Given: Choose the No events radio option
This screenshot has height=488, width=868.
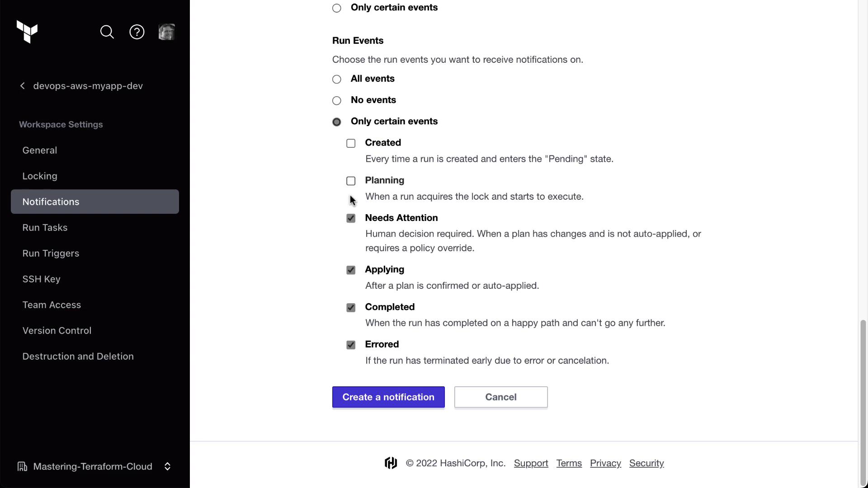Looking at the screenshot, I should pyautogui.click(x=337, y=101).
